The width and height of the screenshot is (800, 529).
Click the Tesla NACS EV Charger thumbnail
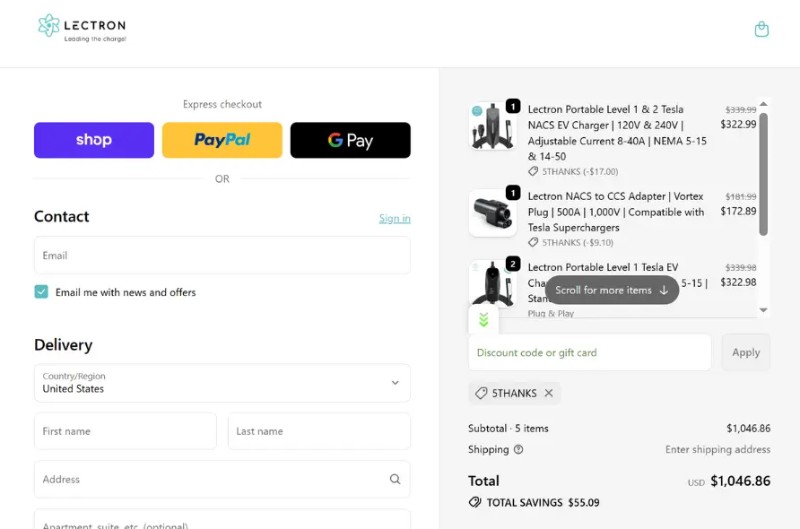tap(492, 125)
